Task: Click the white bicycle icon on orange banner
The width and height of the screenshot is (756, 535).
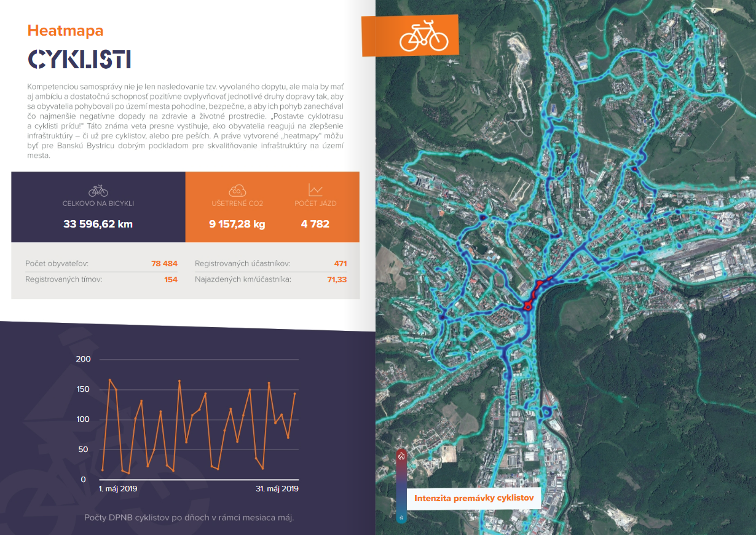Action: (423, 36)
